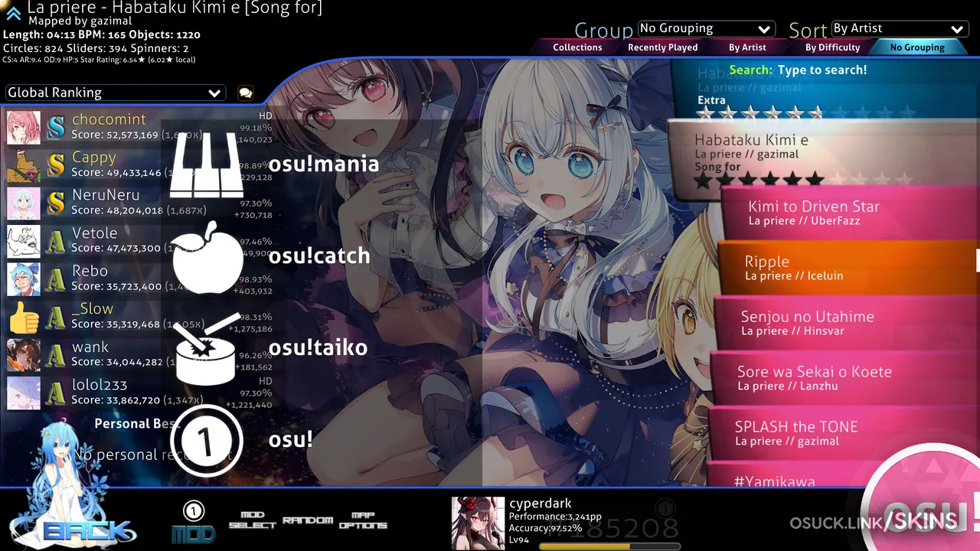
Task: Switch to the By Difficulty tab
Action: click(832, 47)
